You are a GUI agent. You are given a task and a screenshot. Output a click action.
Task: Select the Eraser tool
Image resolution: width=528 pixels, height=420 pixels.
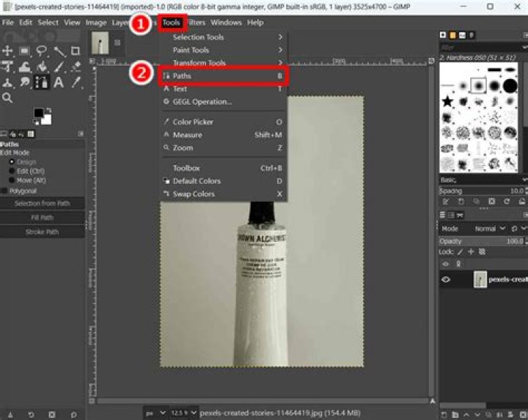tap(76, 66)
